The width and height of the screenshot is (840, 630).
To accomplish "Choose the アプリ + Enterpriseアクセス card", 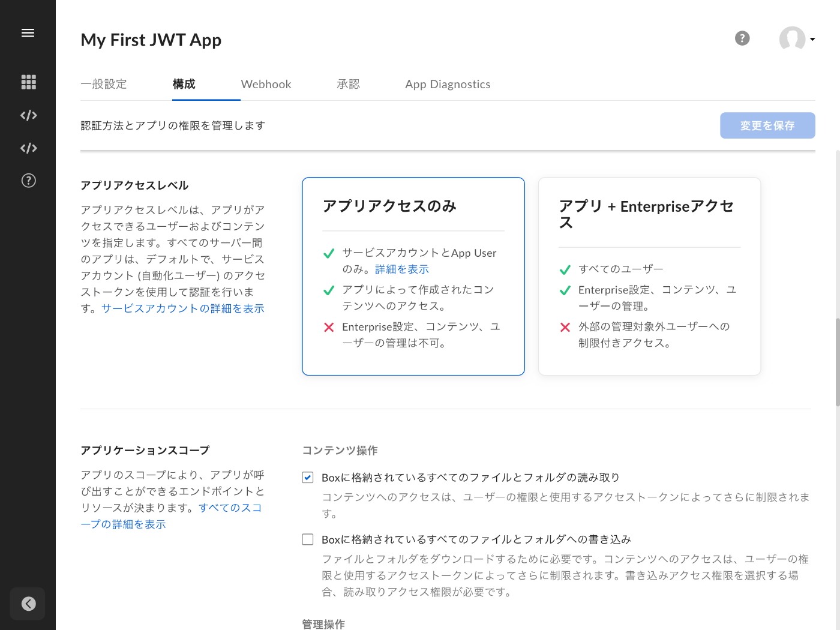I will pyautogui.click(x=649, y=277).
